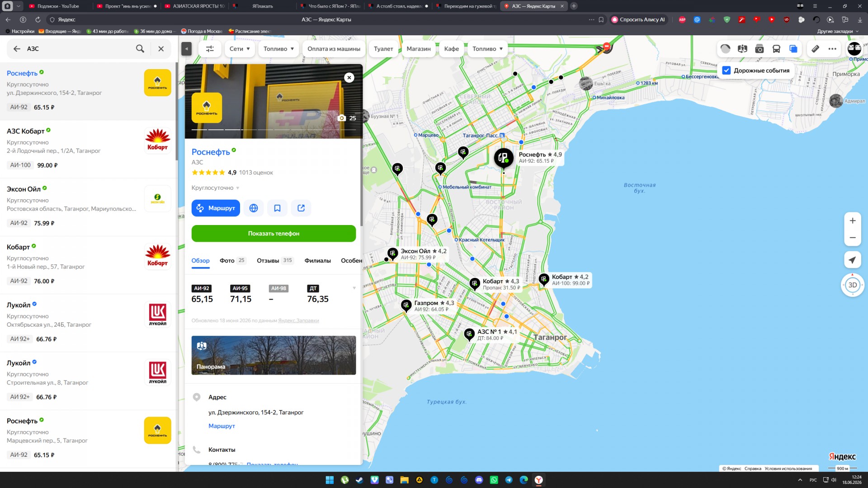This screenshot has height=488, width=868.
Task: Open the Яндекс.Заправки link
Action: tap(298, 321)
